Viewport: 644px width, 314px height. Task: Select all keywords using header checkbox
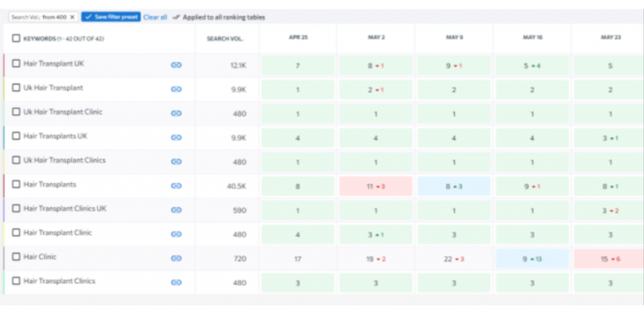click(x=16, y=38)
